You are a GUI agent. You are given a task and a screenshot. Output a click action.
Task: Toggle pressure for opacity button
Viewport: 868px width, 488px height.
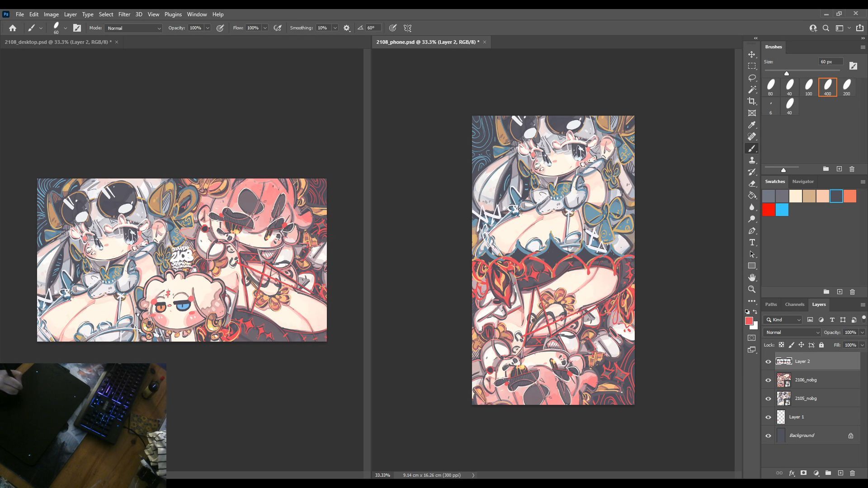(220, 28)
